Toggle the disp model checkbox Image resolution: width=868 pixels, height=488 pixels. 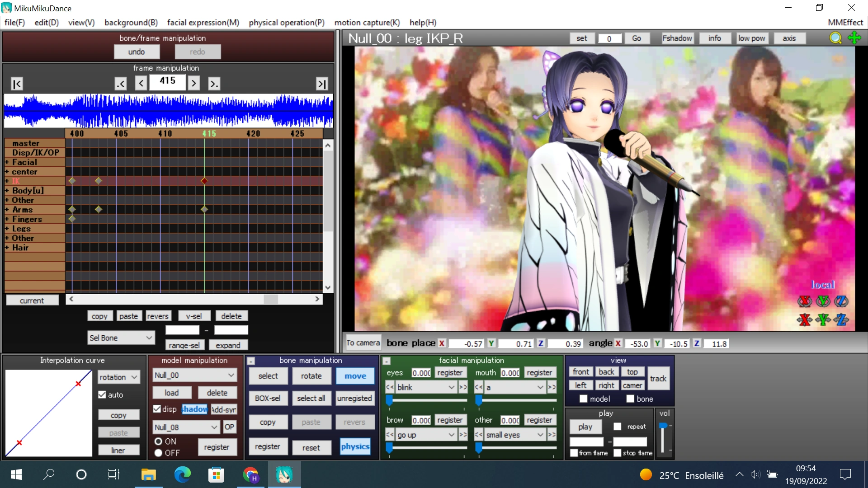click(x=157, y=409)
